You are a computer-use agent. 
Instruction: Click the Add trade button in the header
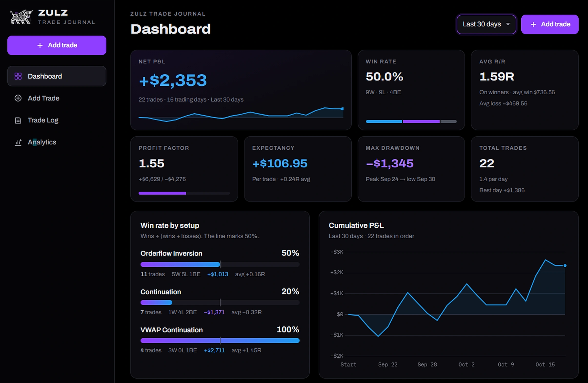click(x=550, y=24)
